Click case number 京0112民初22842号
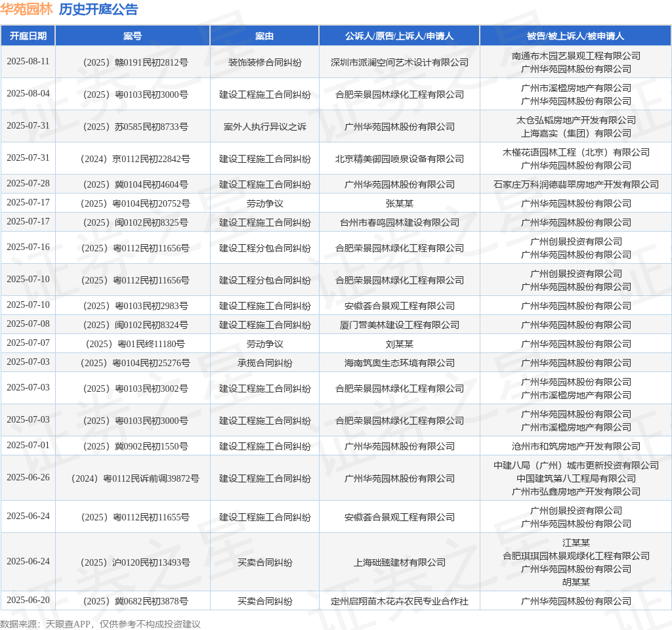The height and width of the screenshot is (630, 672). 135,159
